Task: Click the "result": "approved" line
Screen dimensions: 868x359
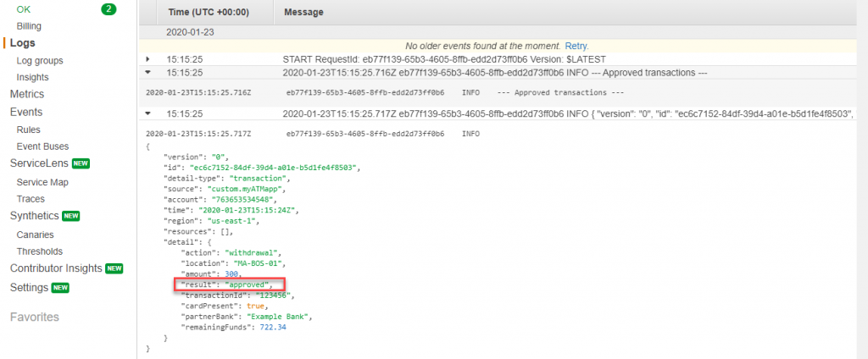Action: (x=227, y=284)
